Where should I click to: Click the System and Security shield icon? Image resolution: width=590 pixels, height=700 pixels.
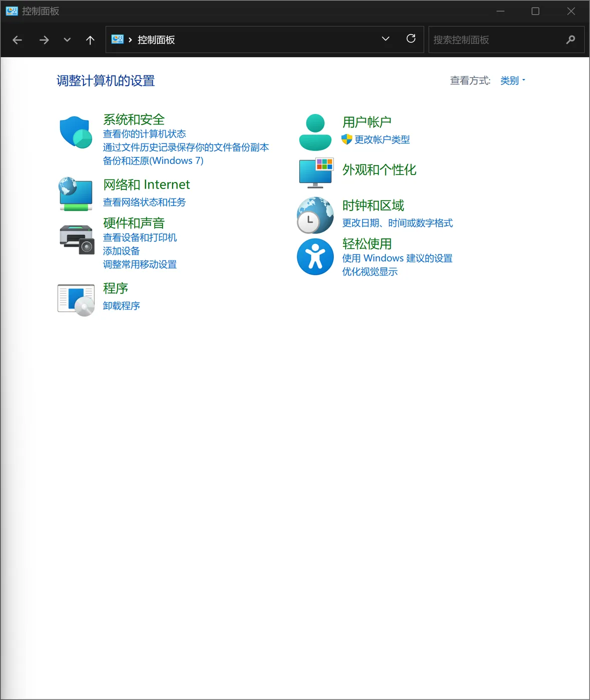click(x=76, y=132)
